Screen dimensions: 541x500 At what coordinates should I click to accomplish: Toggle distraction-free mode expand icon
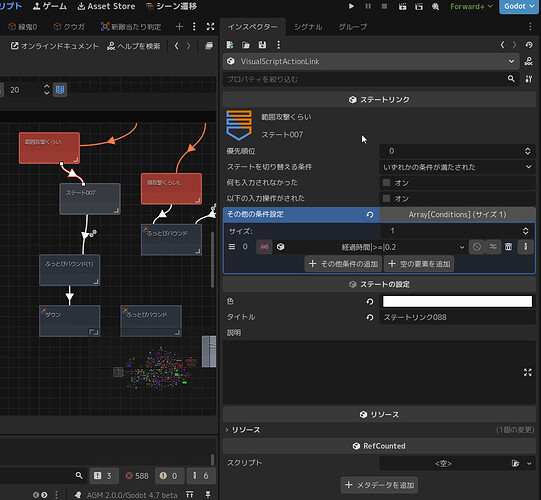click(x=210, y=27)
